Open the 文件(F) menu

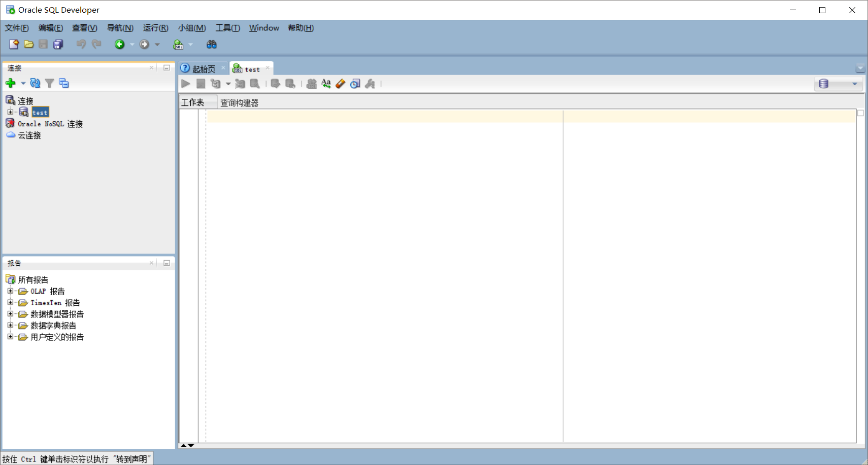[17, 28]
